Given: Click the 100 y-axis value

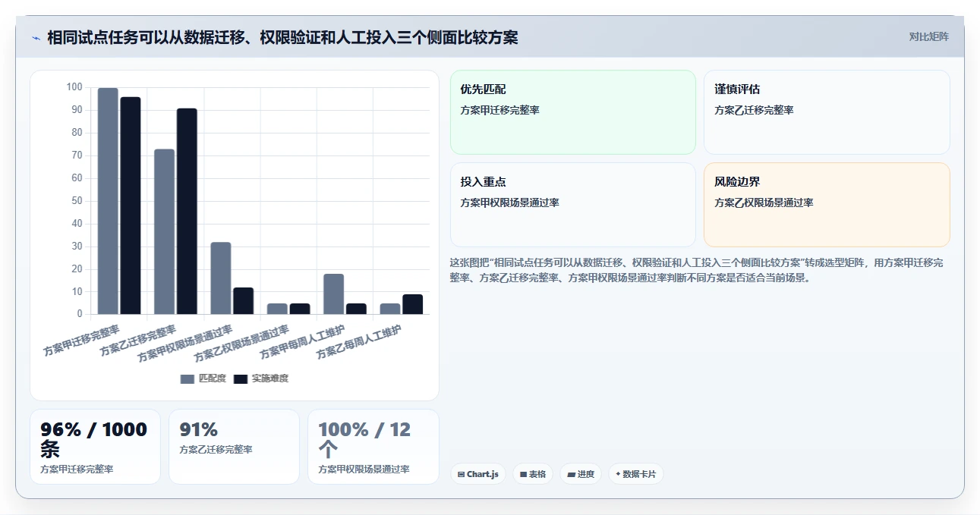Looking at the screenshot, I should coord(74,87).
